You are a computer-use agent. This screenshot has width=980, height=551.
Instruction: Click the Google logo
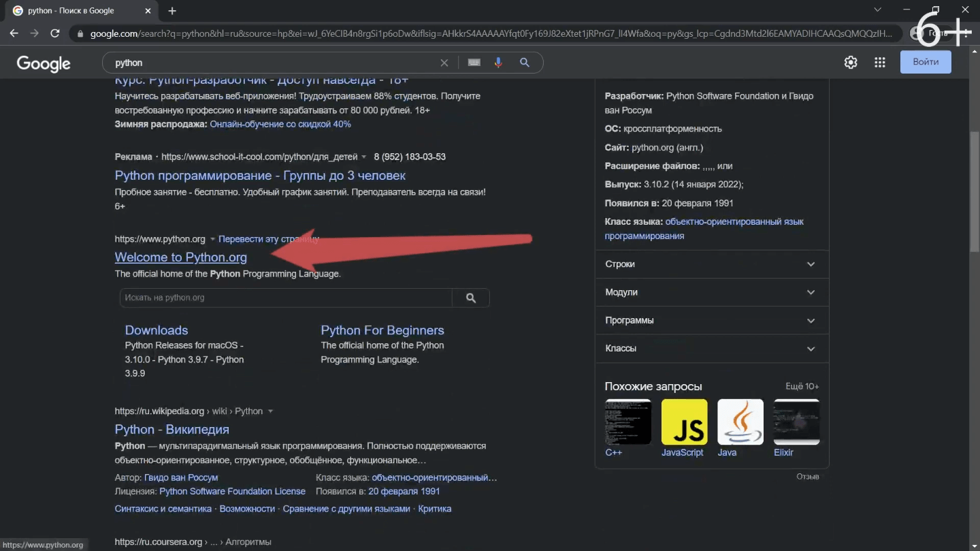pos(44,63)
